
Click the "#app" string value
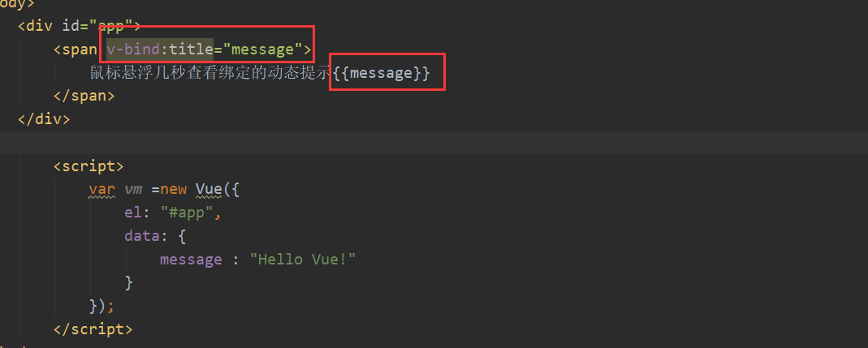coord(187,213)
